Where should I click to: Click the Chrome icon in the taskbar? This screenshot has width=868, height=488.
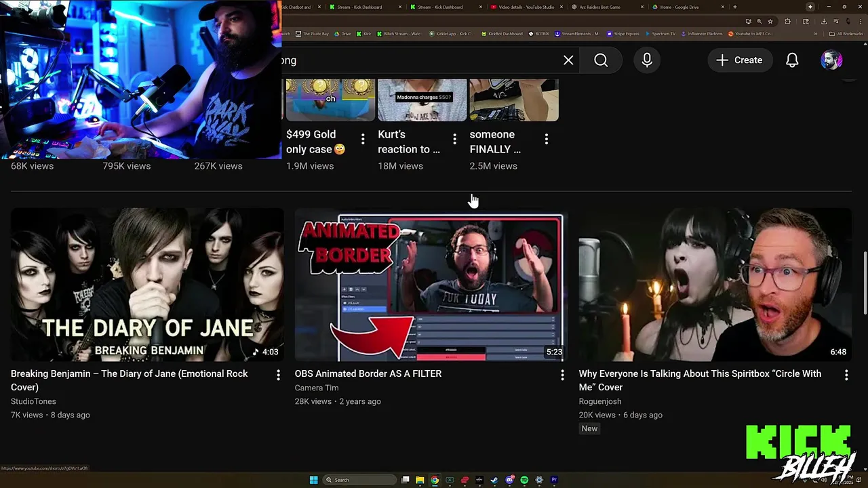435,480
